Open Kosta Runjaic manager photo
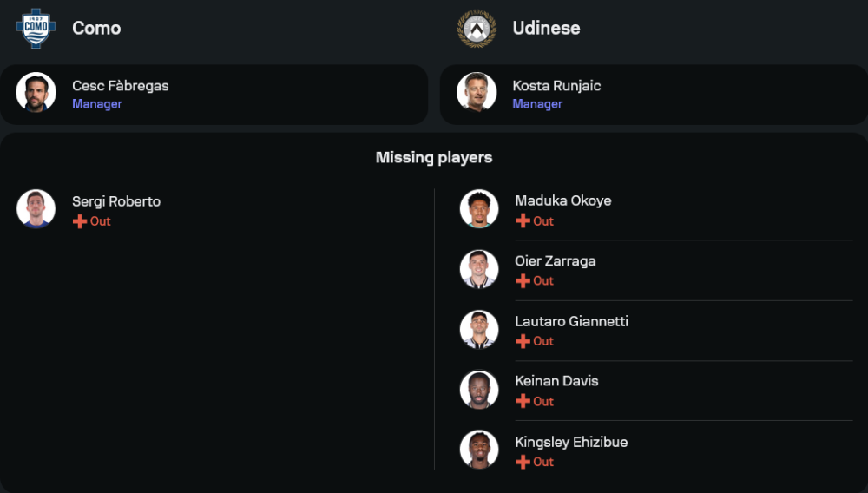The image size is (868, 493). [x=477, y=93]
